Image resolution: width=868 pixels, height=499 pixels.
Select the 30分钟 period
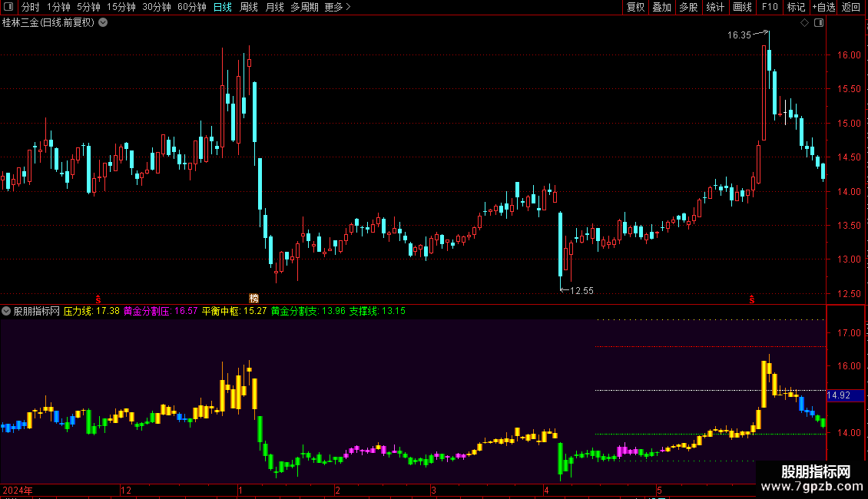157,7
